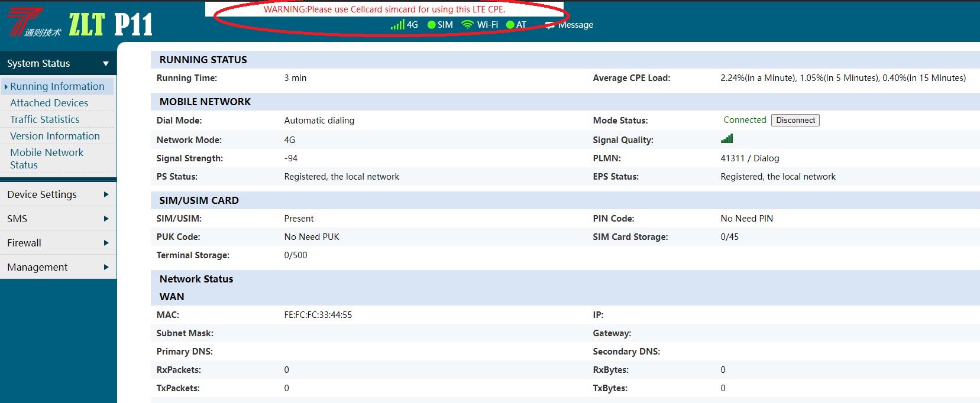980x403 pixels.
Task: Click the Signal Strength value '-94'
Action: coord(290,158)
